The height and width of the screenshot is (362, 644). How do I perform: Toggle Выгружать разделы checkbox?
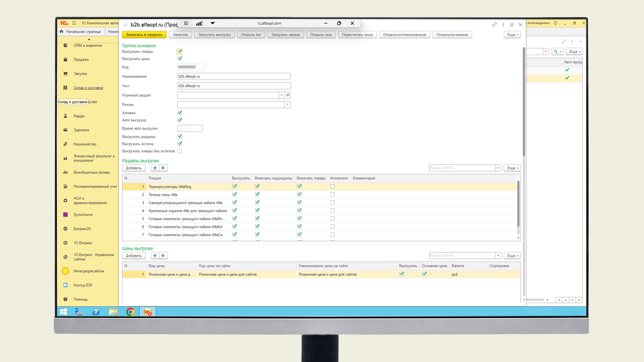click(180, 136)
